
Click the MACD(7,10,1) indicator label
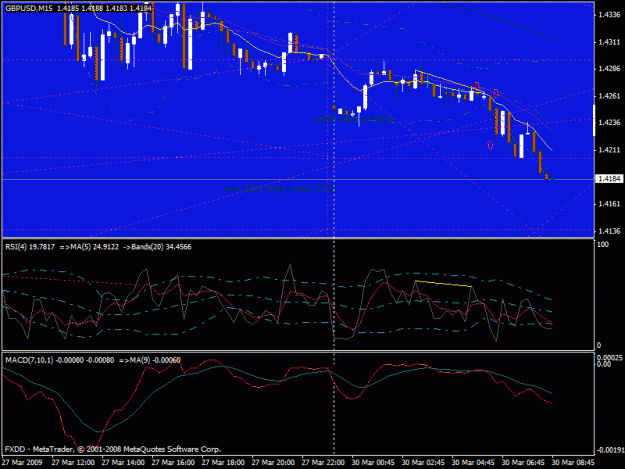pyautogui.click(x=29, y=360)
